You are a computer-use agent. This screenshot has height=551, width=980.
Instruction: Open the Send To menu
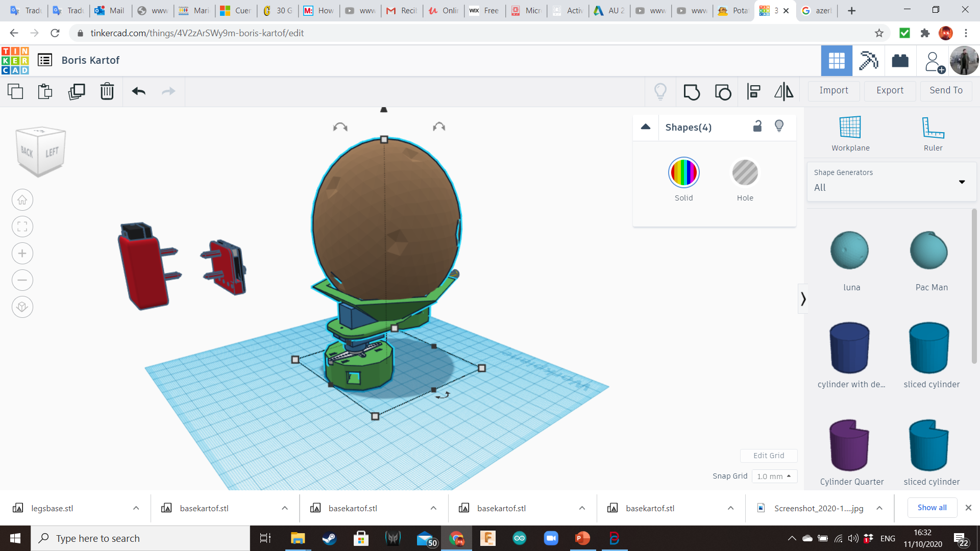946,90
